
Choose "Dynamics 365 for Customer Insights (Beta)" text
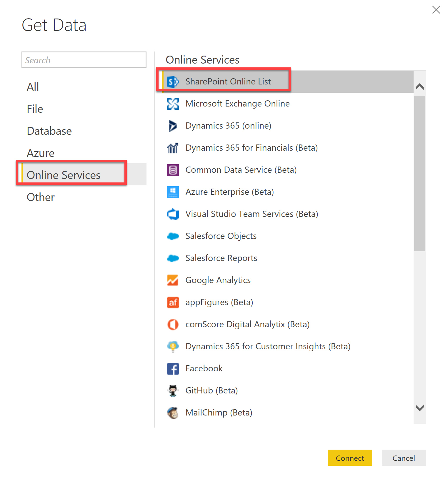tap(268, 346)
